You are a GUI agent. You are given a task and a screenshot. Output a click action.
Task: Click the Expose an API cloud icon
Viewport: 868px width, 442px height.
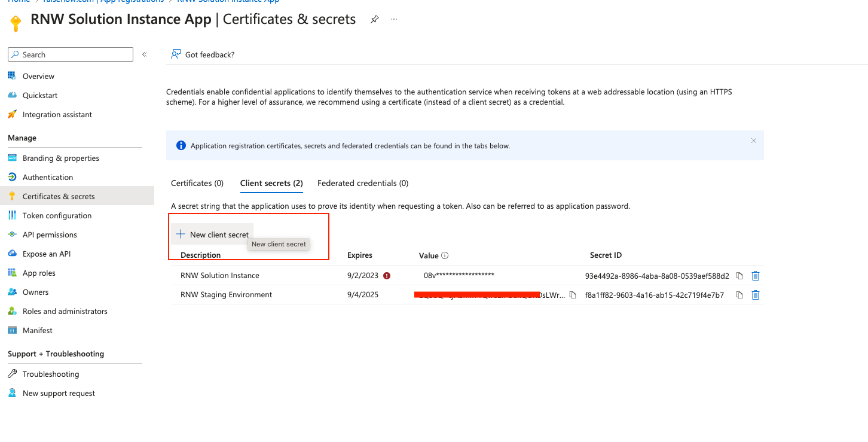(x=11, y=254)
